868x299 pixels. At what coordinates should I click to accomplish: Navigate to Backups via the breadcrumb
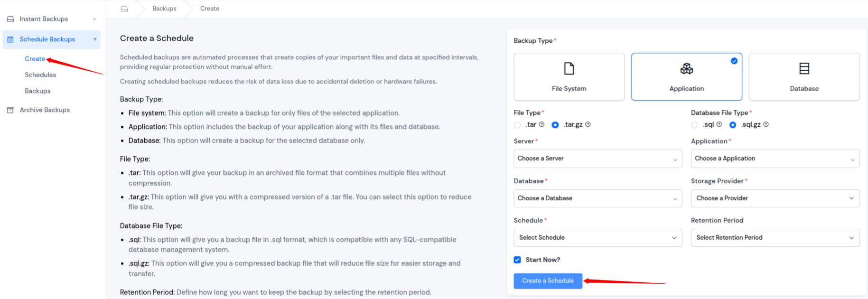coord(164,8)
